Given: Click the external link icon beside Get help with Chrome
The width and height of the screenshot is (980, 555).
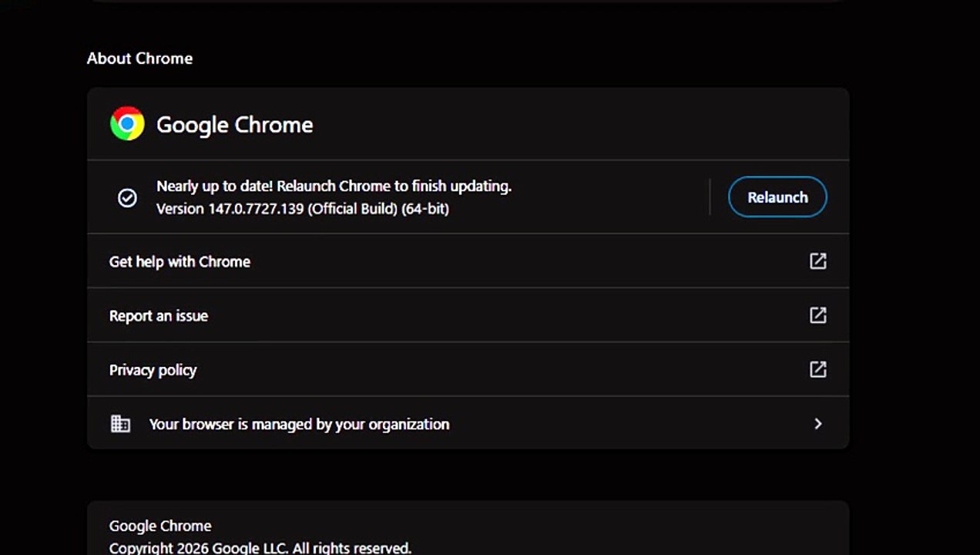Looking at the screenshot, I should click(817, 261).
